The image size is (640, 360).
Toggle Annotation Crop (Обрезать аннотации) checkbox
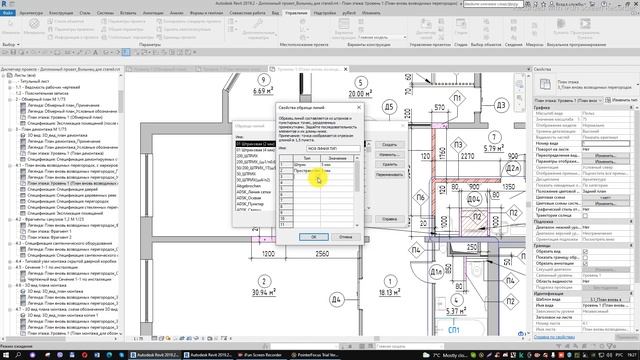point(585,263)
